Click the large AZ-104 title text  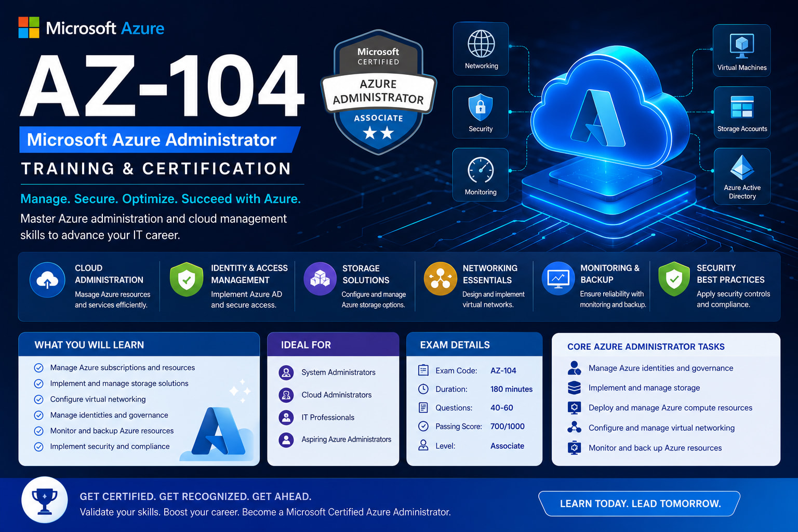(x=162, y=86)
